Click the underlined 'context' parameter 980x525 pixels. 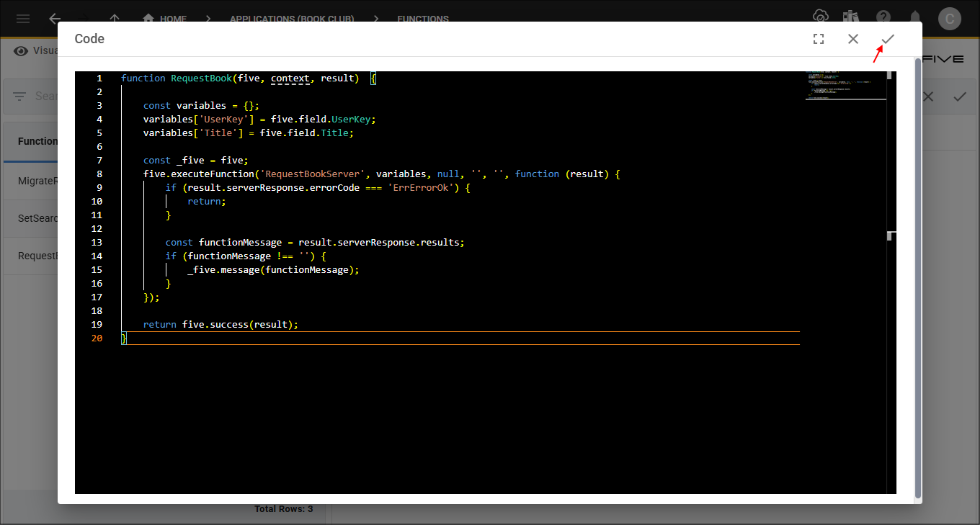point(290,78)
